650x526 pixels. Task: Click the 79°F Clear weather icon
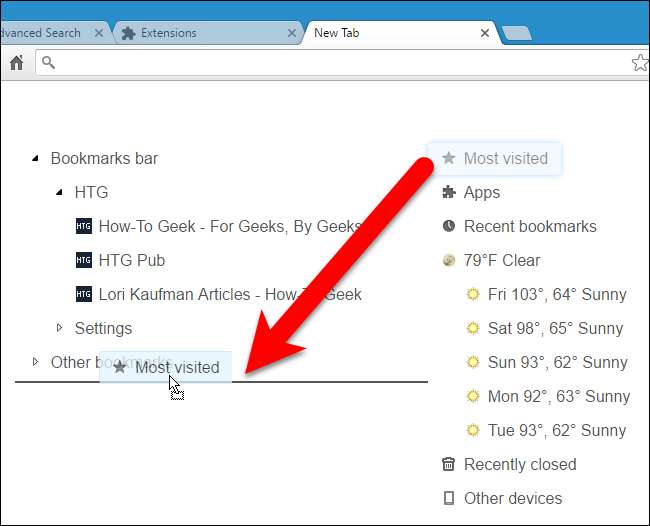pyautogui.click(x=449, y=260)
